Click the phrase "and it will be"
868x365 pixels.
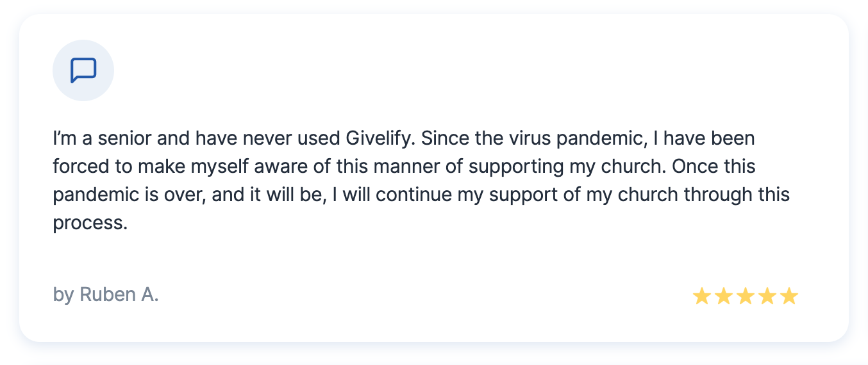pyautogui.click(x=269, y=195)
